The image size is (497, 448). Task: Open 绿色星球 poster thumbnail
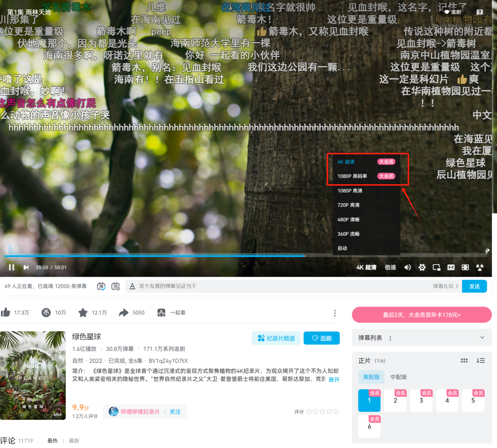33,375
